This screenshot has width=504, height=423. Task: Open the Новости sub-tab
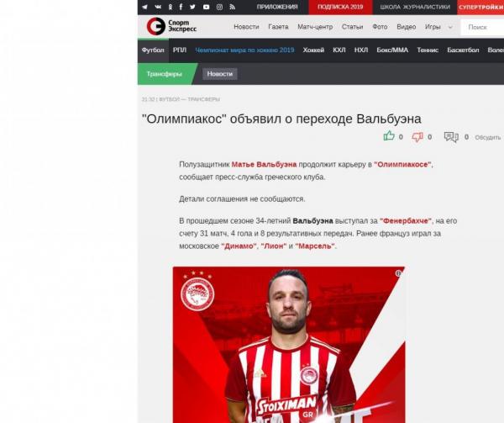pyautogui.click(x=220, y=74)
